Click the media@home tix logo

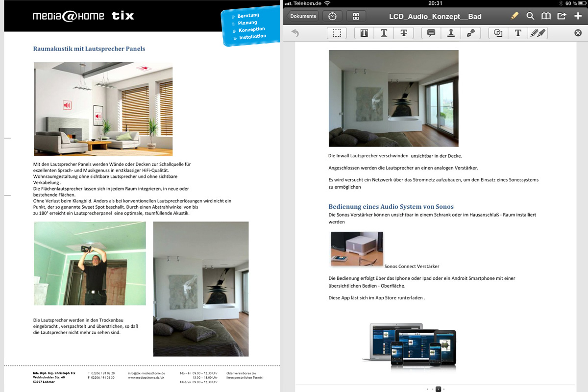point(83,16)
